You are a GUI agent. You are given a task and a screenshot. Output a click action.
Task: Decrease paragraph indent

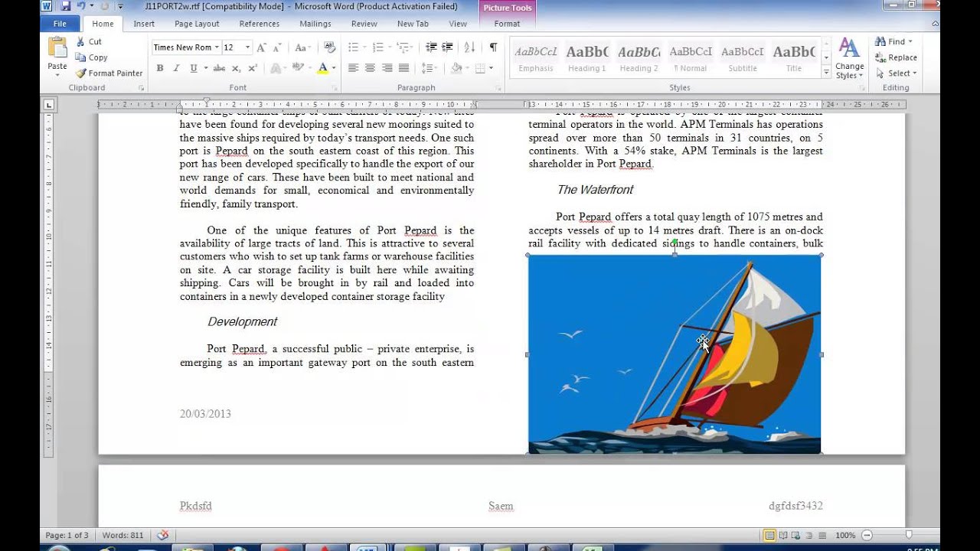(x=431, y=47)
